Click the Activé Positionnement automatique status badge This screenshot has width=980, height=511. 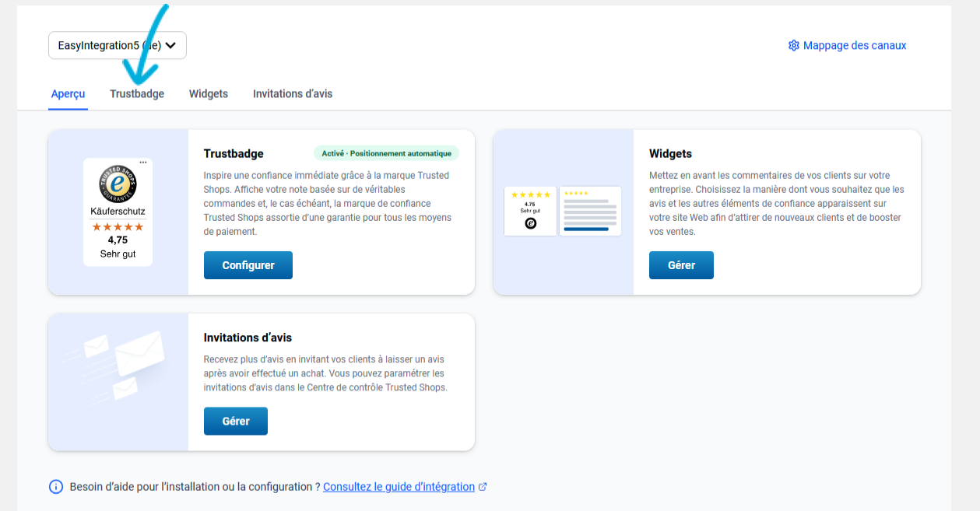coord(386,153)
